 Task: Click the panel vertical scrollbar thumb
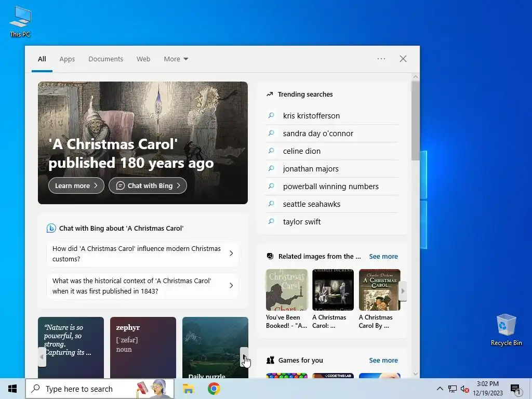[x=416, y=121]
